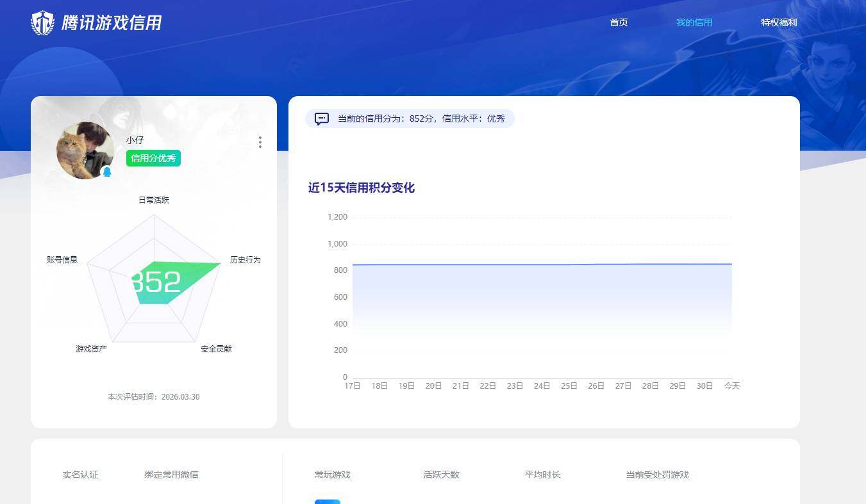Click the 实名认证 label

point(81,475)
